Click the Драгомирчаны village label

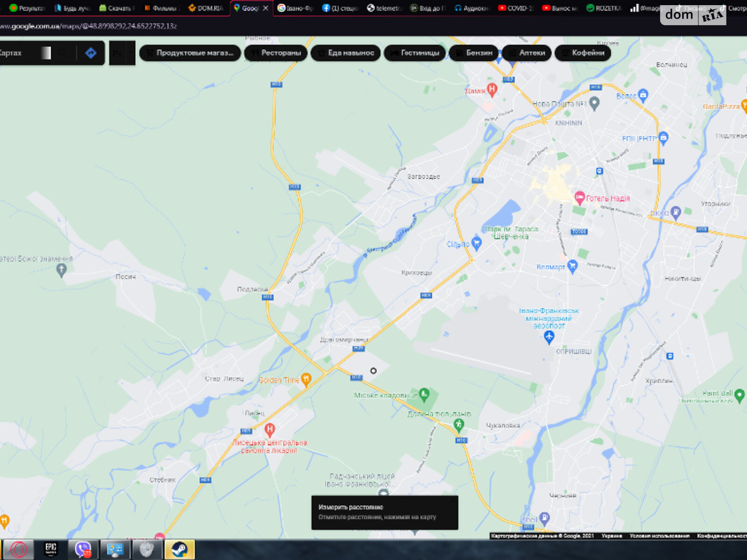click(x=344, y=340)
